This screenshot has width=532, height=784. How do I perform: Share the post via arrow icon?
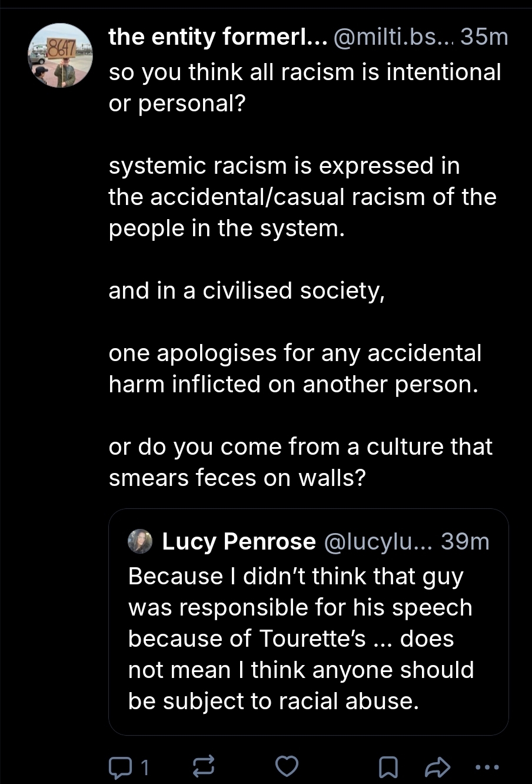437,766
